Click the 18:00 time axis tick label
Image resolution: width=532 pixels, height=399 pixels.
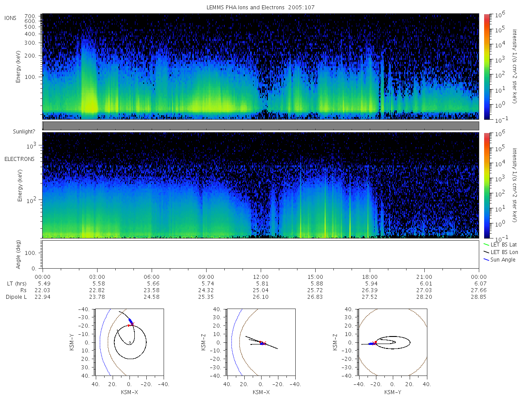point(370,276)
